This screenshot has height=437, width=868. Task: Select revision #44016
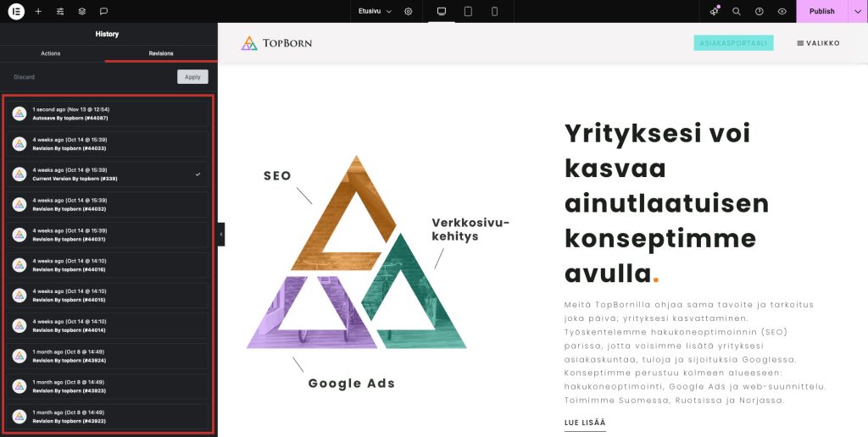point(108,265)
